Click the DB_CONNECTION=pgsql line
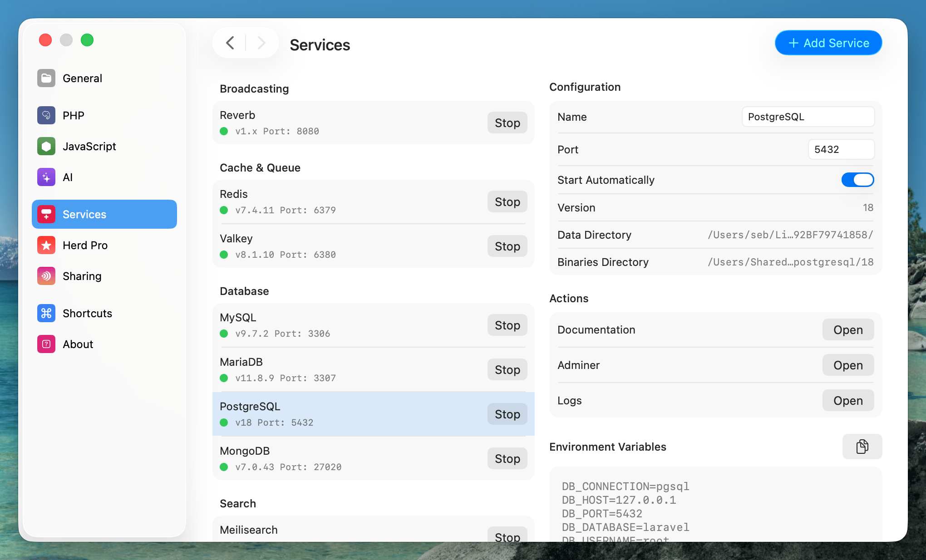The height and width of the screenshot is (560, 926). [x=626, y=486]
